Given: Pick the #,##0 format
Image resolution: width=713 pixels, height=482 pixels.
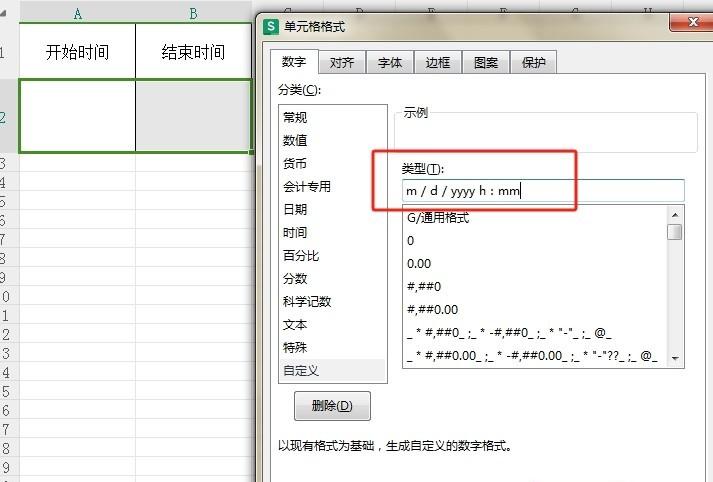Looking at the screenshot, I should point(535,287).
